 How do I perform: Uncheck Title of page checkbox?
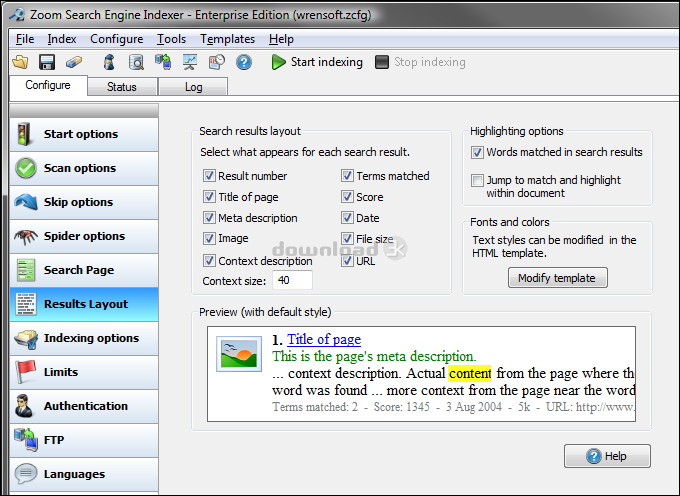[209, 197]
